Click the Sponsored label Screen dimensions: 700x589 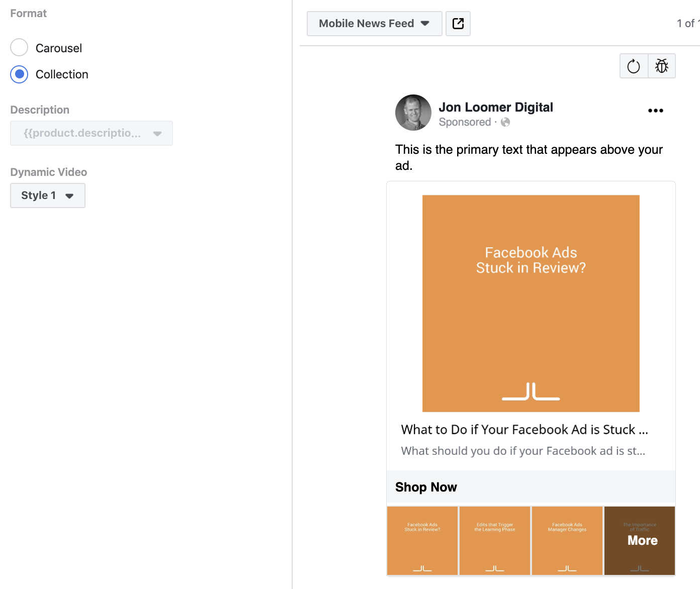(x=465, y=122)
